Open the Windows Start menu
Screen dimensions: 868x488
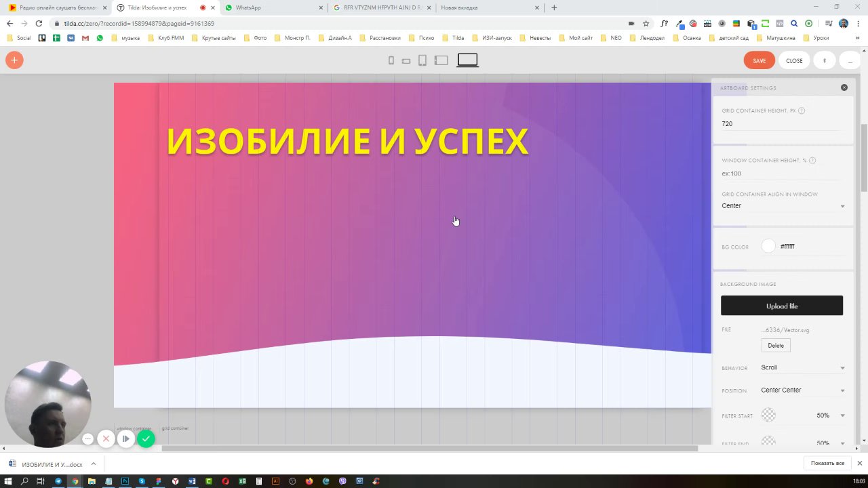click(x=8, y=481)
